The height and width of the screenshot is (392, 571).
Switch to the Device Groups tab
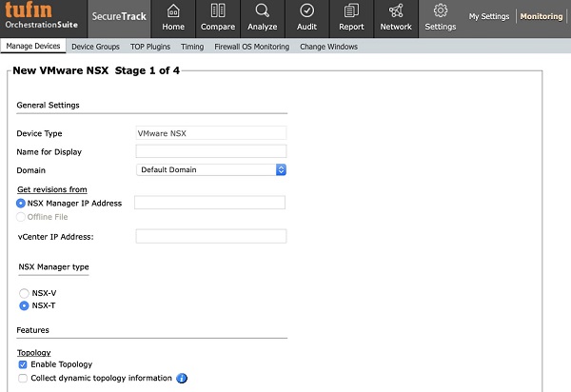pyautogui.click(x=95, y=46)
